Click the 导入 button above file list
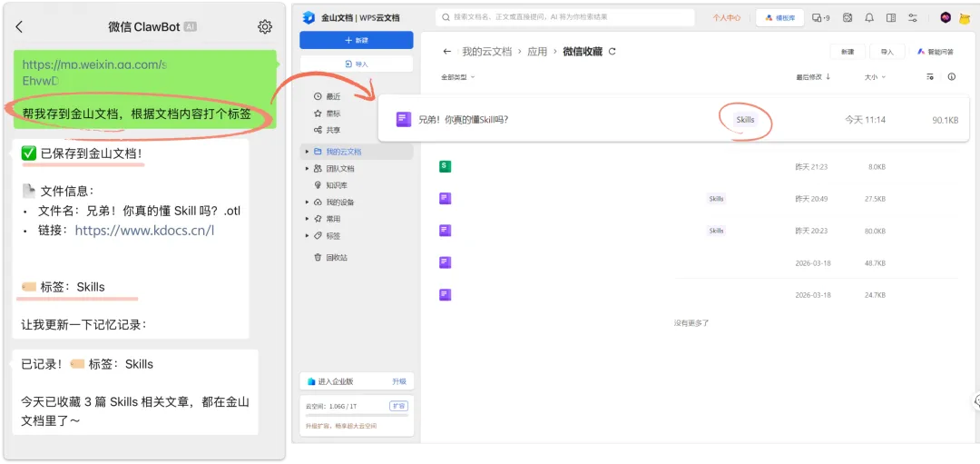 coord(887,52)
